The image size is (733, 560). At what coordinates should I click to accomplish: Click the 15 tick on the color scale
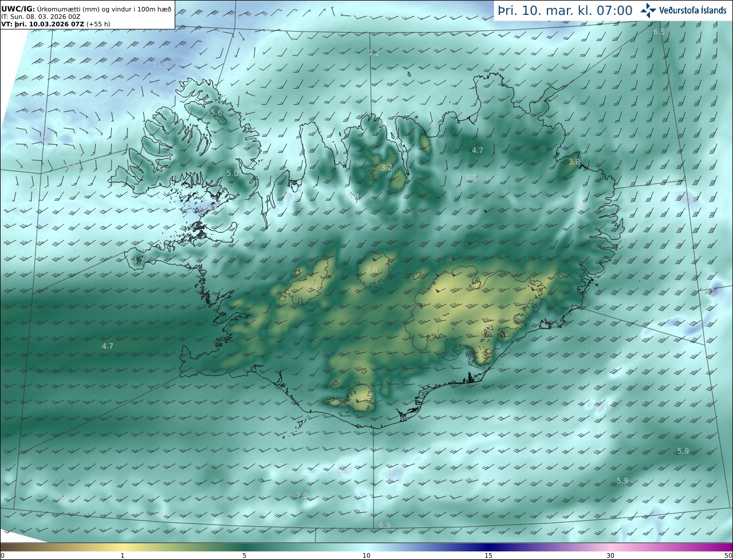pyautogui.click(x=488, y=555)
